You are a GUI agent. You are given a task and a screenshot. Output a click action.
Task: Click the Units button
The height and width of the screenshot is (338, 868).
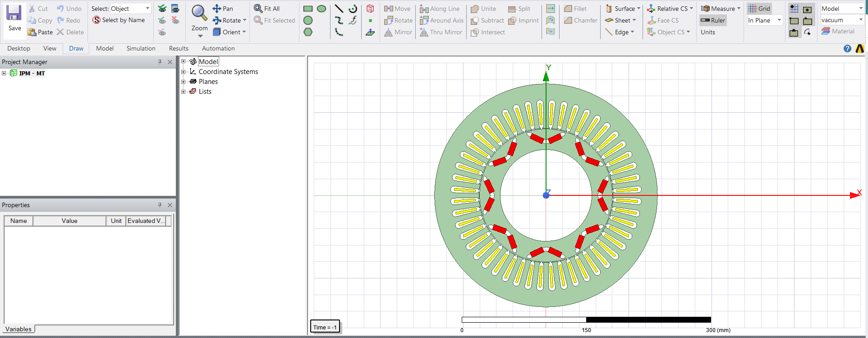pos(708,32)
